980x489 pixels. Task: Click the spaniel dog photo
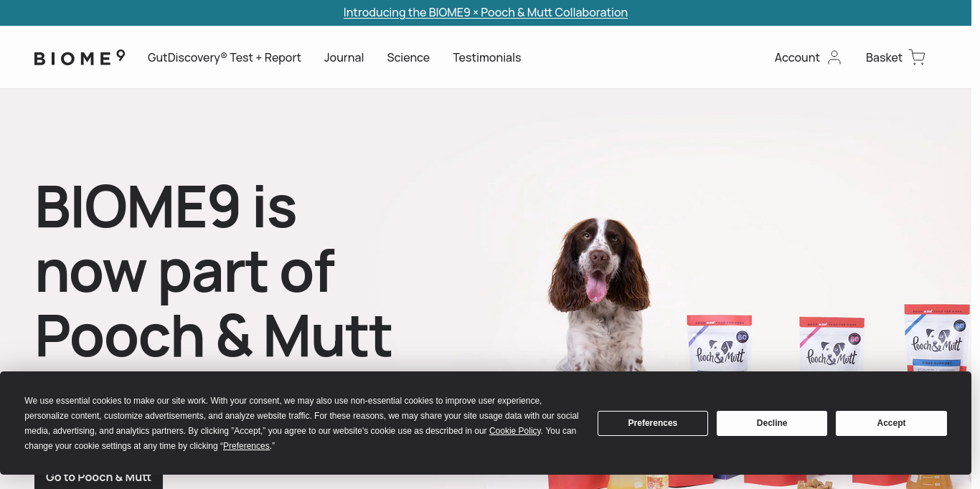[x=599, y=294]
